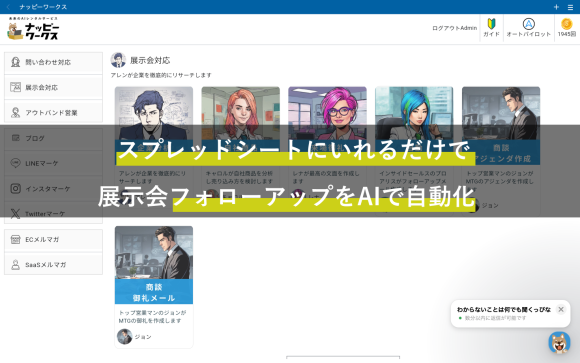Click the ログアウト link
This screenshot has width=580, height=363.
pos(446,28)
